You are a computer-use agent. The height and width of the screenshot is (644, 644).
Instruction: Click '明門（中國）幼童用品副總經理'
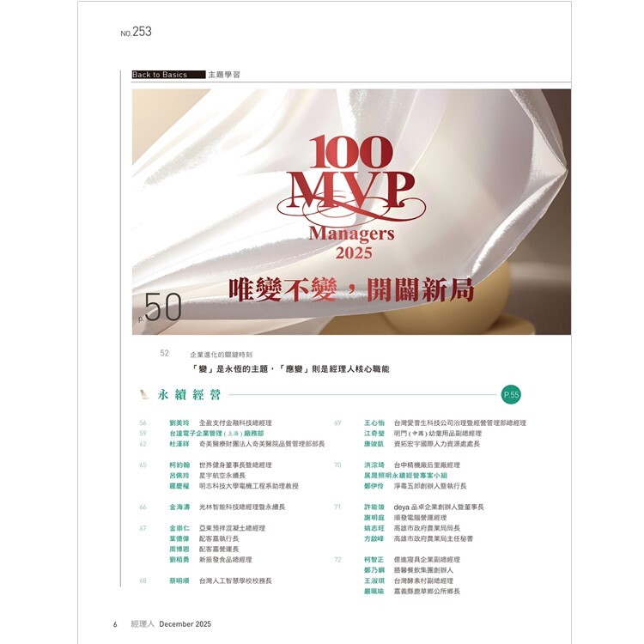(438, 434)
